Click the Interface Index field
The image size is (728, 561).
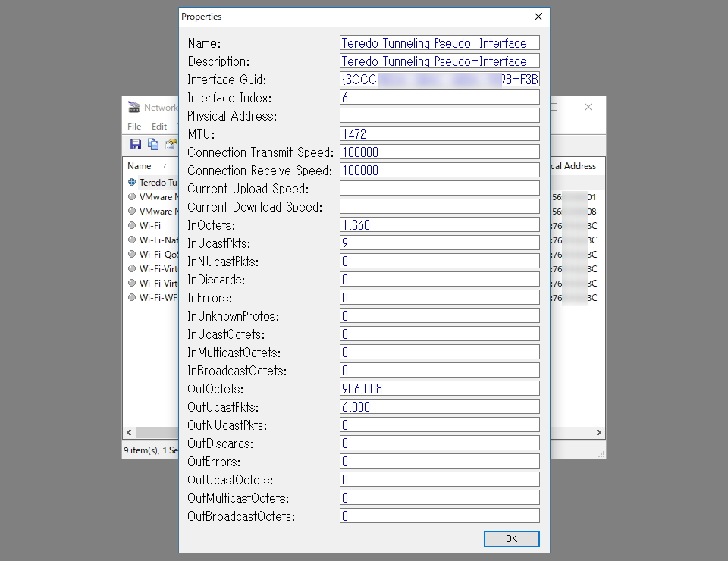tap(440, 97)
